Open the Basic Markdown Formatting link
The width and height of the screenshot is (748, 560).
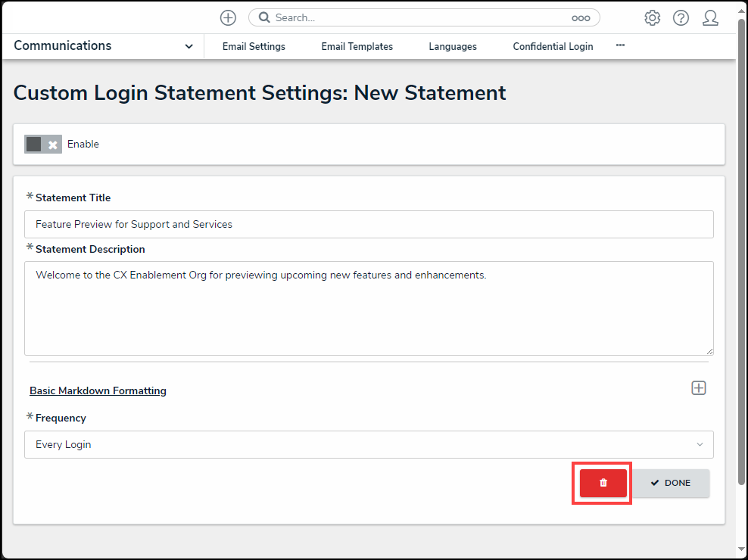(98, 390)
